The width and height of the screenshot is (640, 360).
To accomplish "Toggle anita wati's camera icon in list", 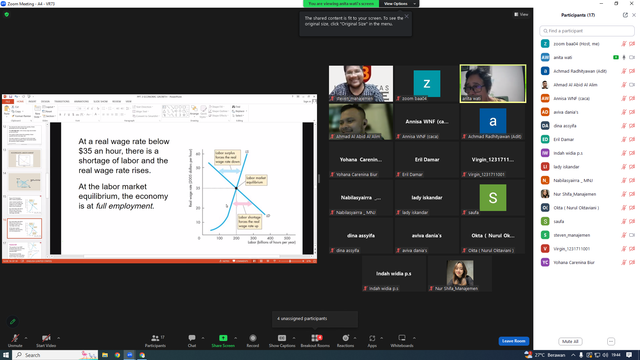I will (x=632, y=58).
